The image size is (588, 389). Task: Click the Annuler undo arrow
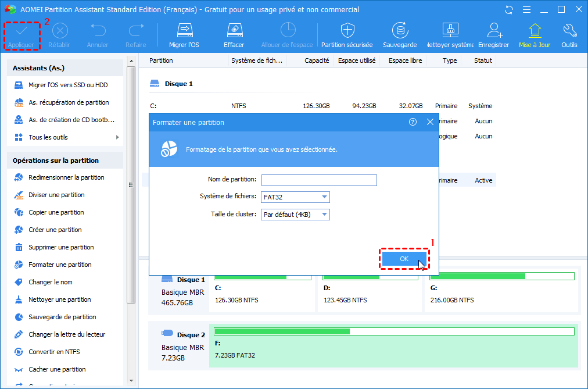click(98, 31)
